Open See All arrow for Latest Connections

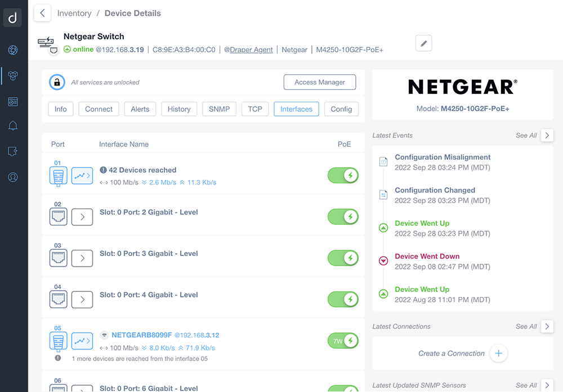[x=547, y=326]
